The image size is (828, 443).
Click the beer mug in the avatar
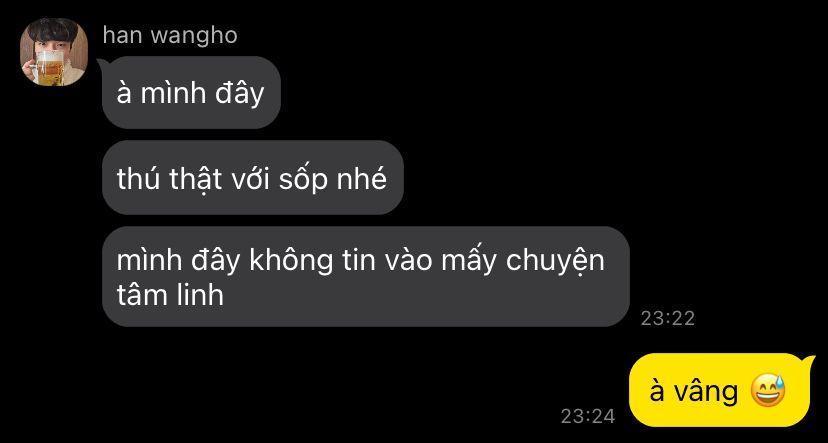point(49,66)
